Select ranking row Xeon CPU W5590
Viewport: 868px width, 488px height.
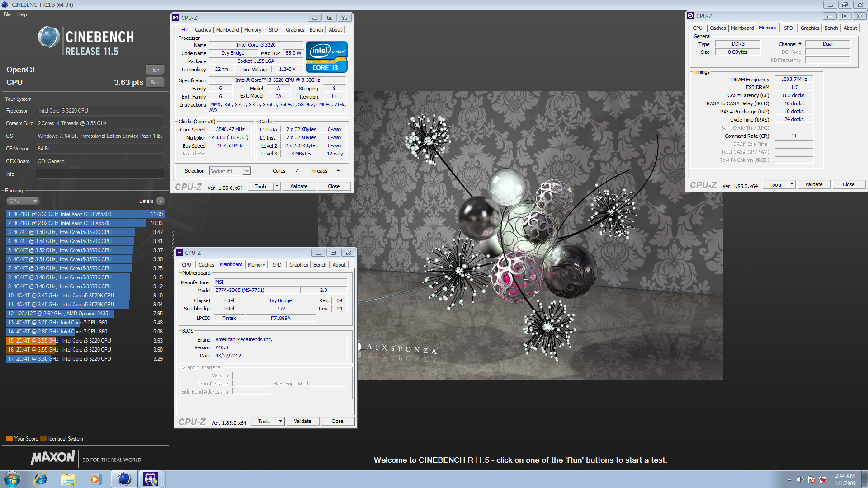pyautogui.click(x=85, y=214)
